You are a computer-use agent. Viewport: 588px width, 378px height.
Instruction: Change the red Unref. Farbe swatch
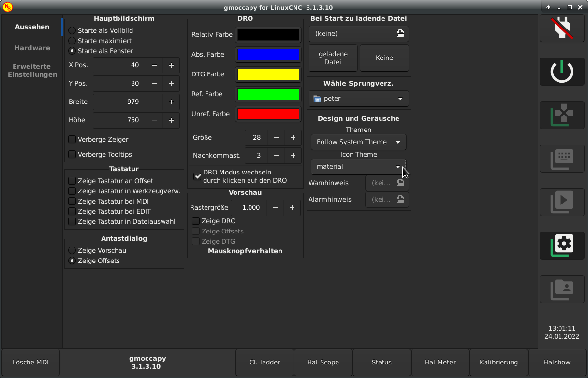pos(268,114)
